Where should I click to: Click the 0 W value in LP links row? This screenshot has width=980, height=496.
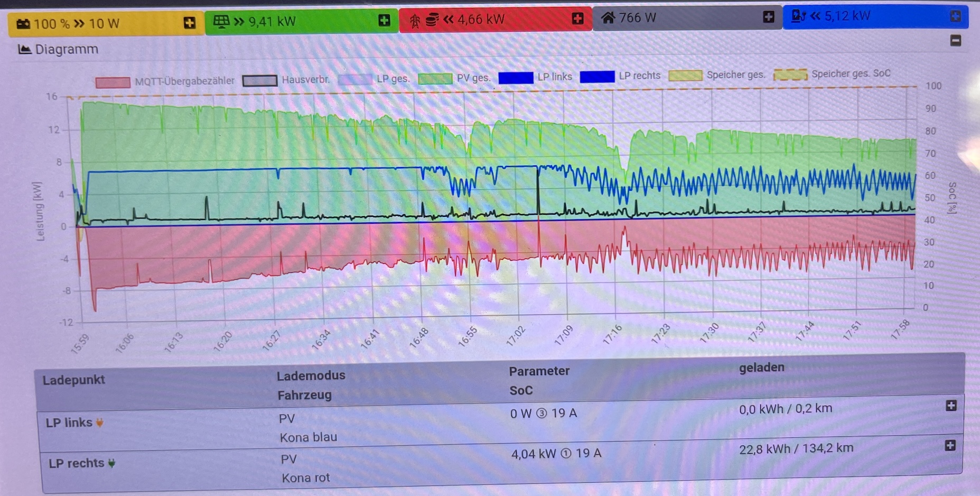click(521, 414)
